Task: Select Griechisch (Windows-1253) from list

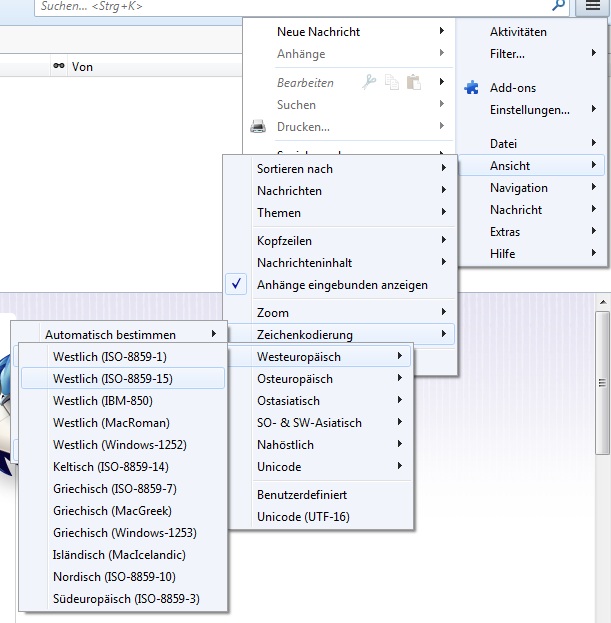Action: tap(124, 533)
